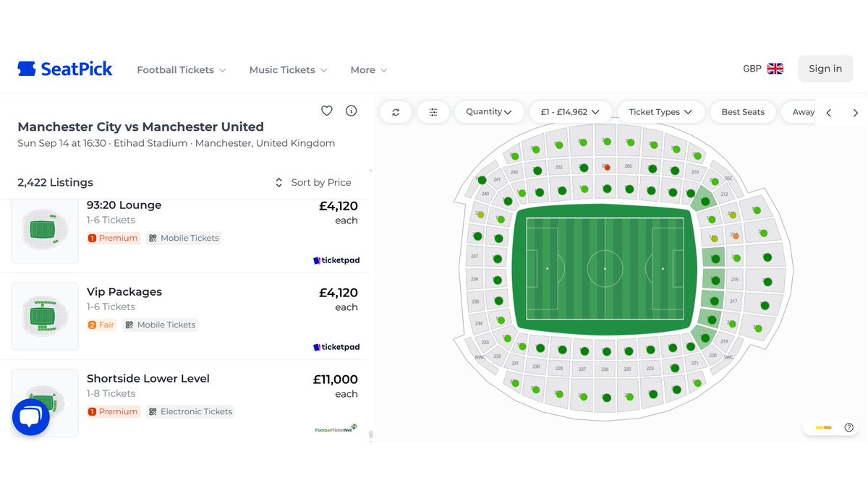Open the map help question icon

click(x=849, y=427)
